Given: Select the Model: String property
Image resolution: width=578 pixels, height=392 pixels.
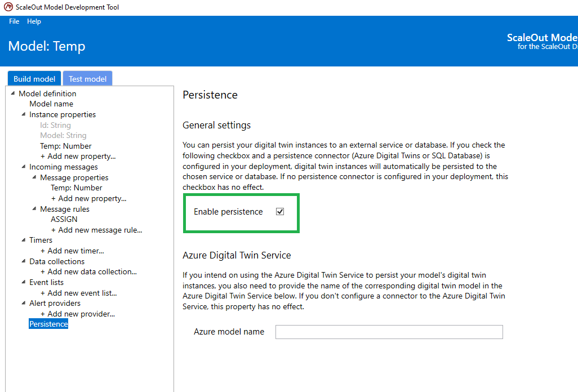Looking at the screenshot, I should (63, 135).
